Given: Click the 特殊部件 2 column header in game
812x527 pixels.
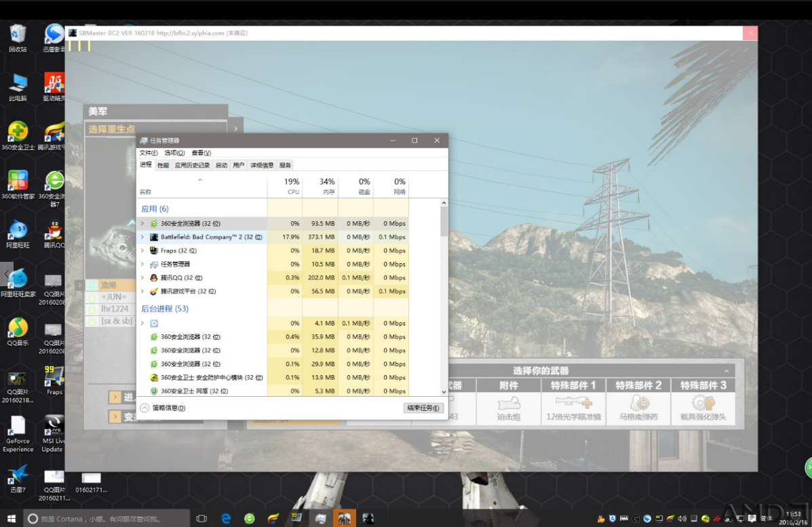Looking at the screenshot, I should (x=638, y=386).
